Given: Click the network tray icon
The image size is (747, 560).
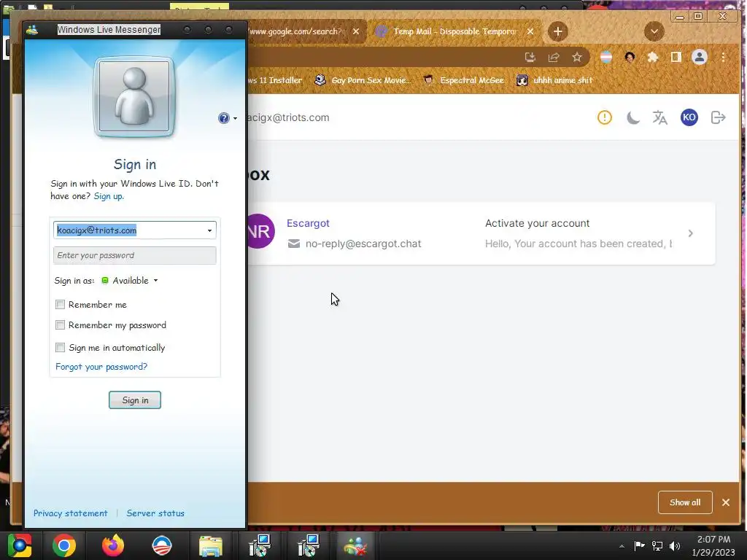Looking at the screenshot, I should (657, 545).
